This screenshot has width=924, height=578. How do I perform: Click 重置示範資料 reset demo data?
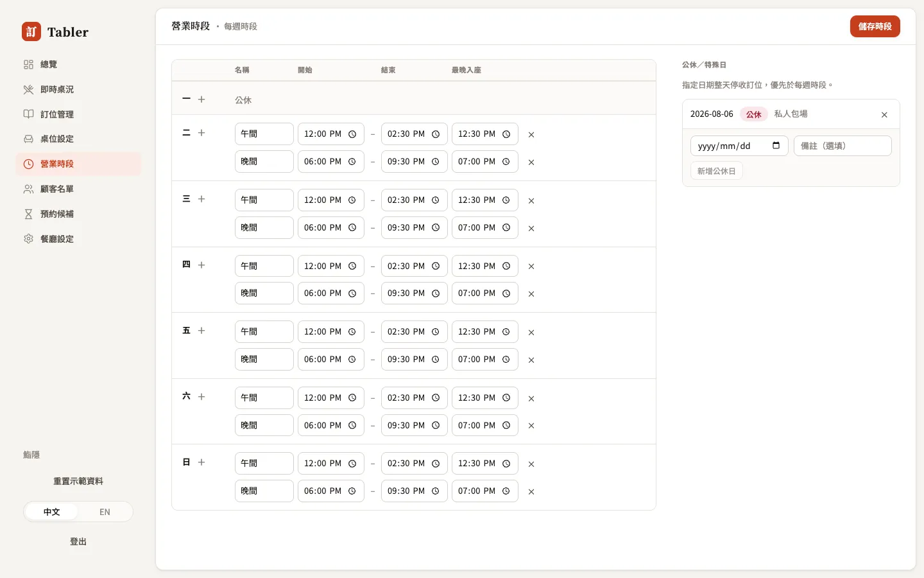(78, 481)
